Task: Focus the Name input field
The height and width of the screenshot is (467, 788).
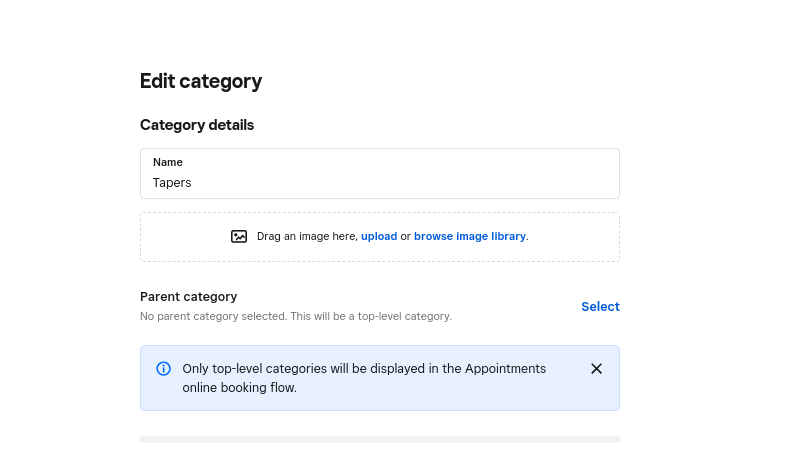Action: coord(380,183)
